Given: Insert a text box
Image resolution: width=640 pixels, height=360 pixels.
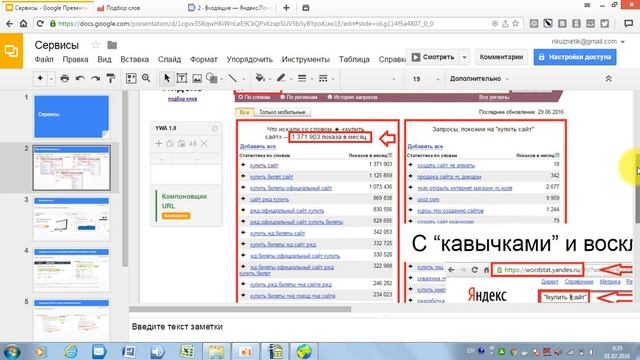Looking at the screenshot, I should [182, 78].
